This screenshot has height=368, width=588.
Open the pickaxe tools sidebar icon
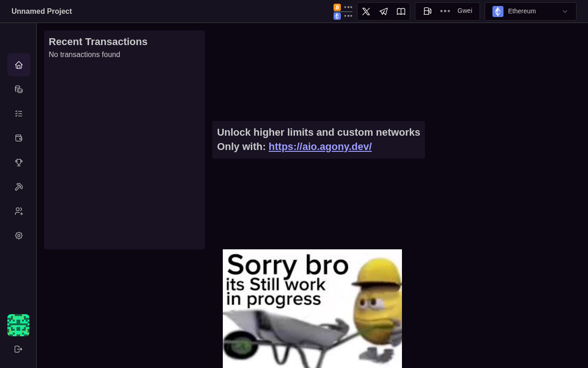click(19, 187)
